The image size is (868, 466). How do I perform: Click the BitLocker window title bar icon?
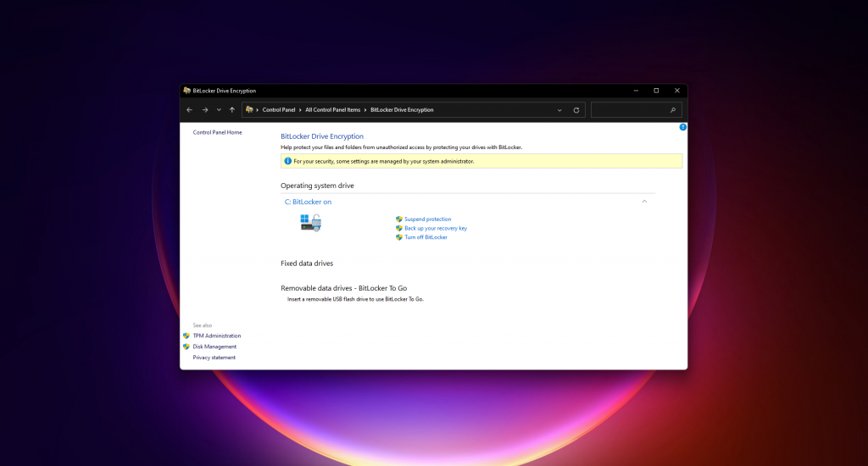coord(187,90)
